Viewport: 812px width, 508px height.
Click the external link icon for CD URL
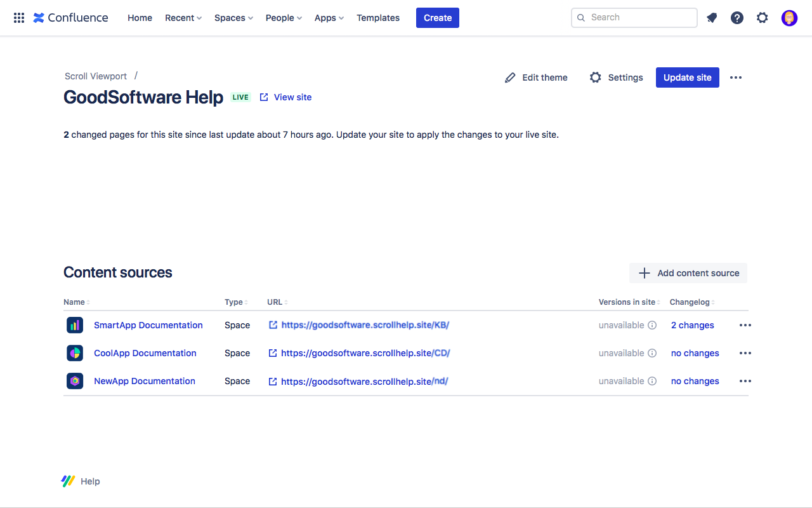pos(273,353)
